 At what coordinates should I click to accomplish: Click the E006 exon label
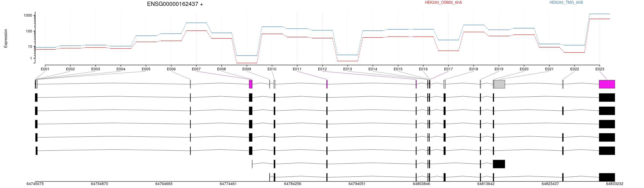(171, 69)
